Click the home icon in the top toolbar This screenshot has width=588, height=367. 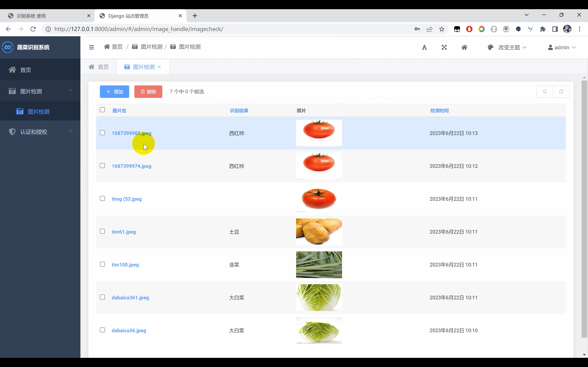(465, 47)
